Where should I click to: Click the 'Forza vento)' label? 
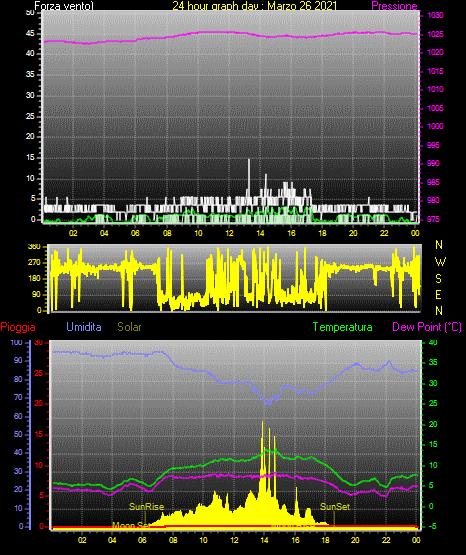(64, 6)
